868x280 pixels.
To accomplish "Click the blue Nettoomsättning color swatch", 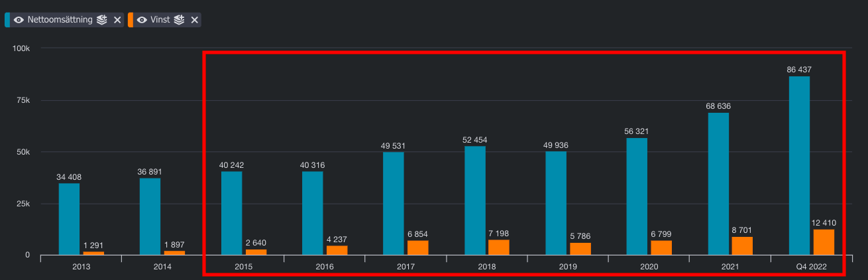I will click(x=7, y=20).
